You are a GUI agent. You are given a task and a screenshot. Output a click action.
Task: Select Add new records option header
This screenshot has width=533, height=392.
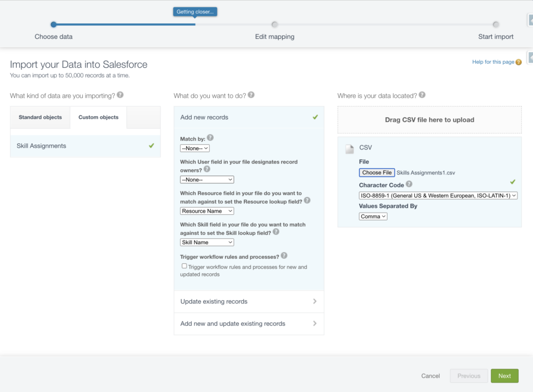tap(249, 117)
